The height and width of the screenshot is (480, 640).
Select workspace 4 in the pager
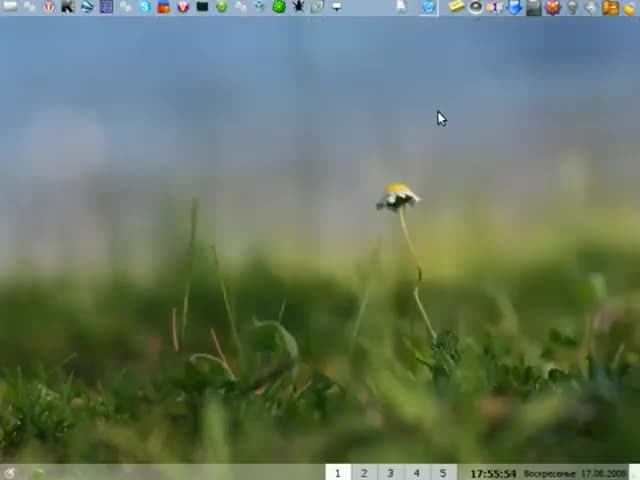click(x=417, y=473)
